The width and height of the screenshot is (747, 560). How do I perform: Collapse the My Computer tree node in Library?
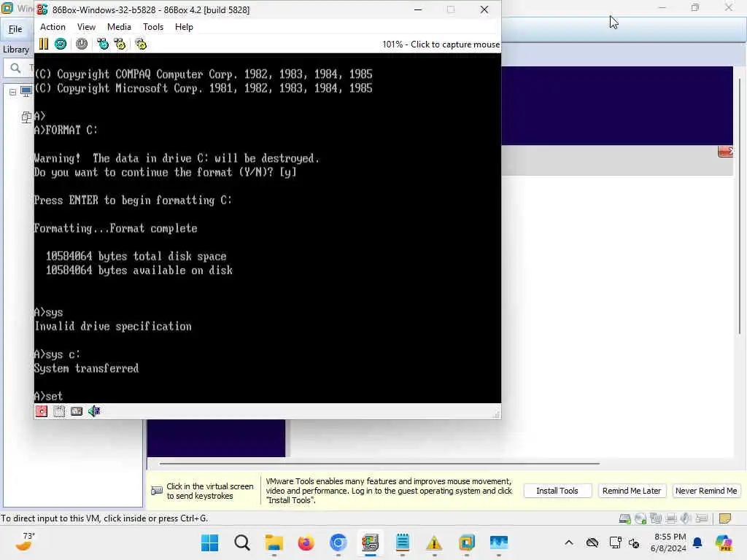(13, 92)
